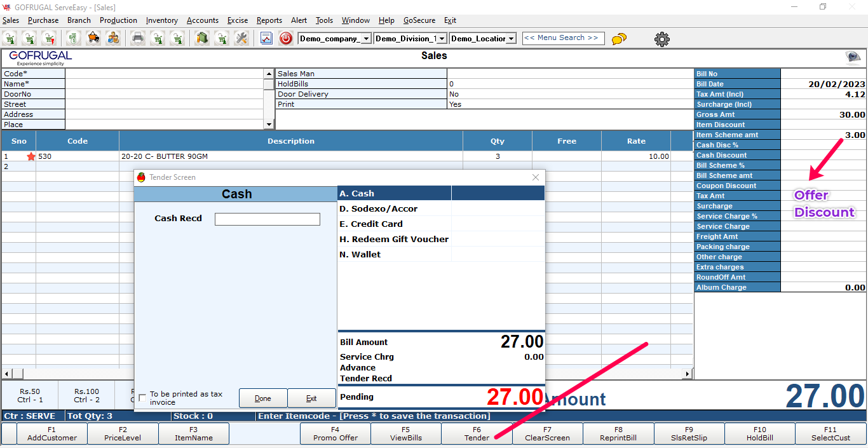Click the green money bag toolbar icon

pyautogui.click(x=74, y=38)
